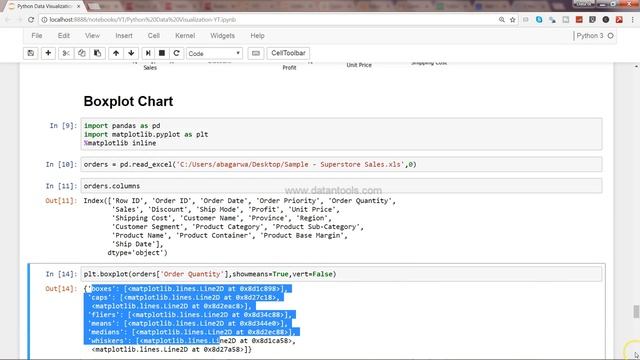
Task: Click into the pd.read_excel code cell
Action: tap(341, 164)
